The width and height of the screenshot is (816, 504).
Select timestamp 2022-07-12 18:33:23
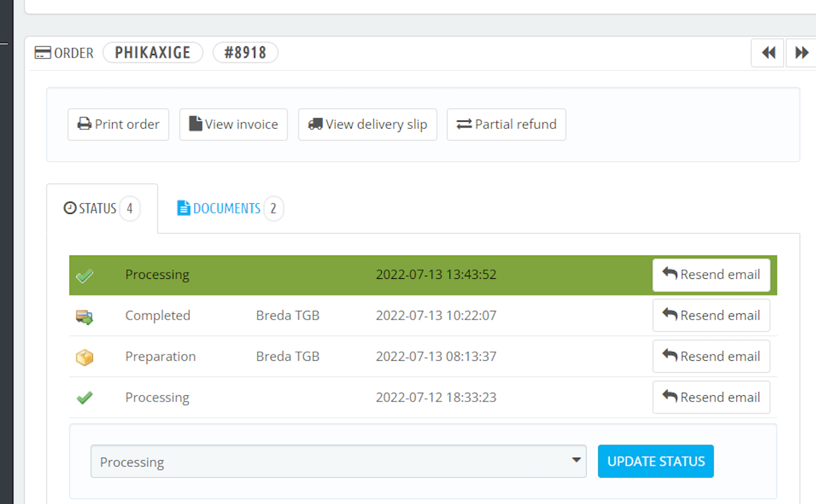point(436,397)
